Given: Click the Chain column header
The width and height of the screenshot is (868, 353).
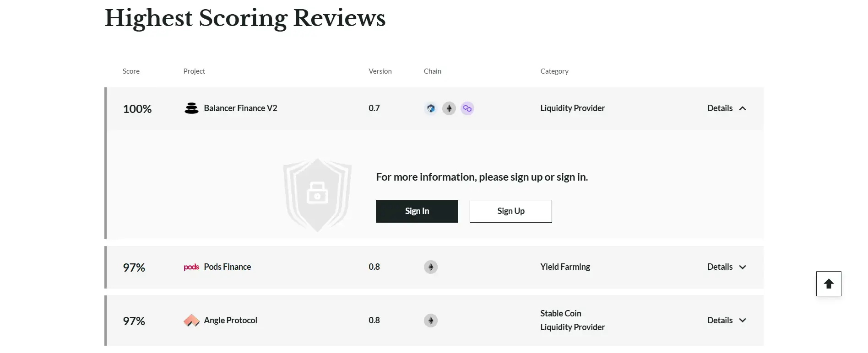Looking at the screenshot, I should pos(433,71).
